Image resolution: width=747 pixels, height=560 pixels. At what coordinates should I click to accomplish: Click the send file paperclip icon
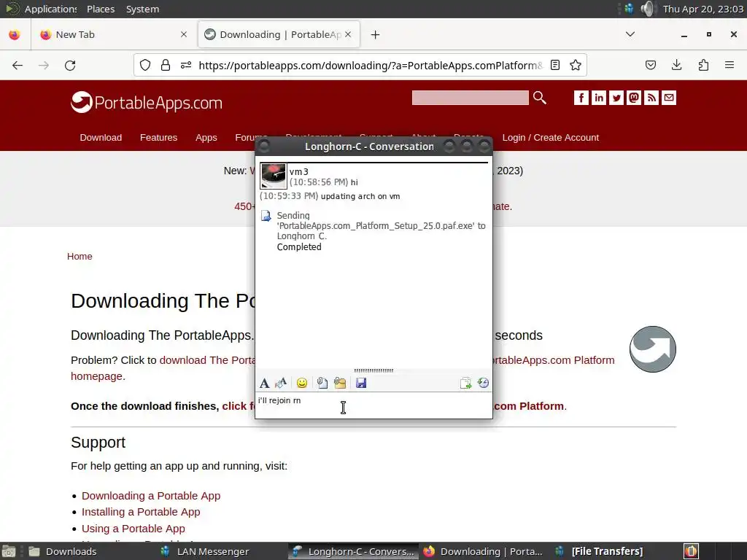[322, 383]
